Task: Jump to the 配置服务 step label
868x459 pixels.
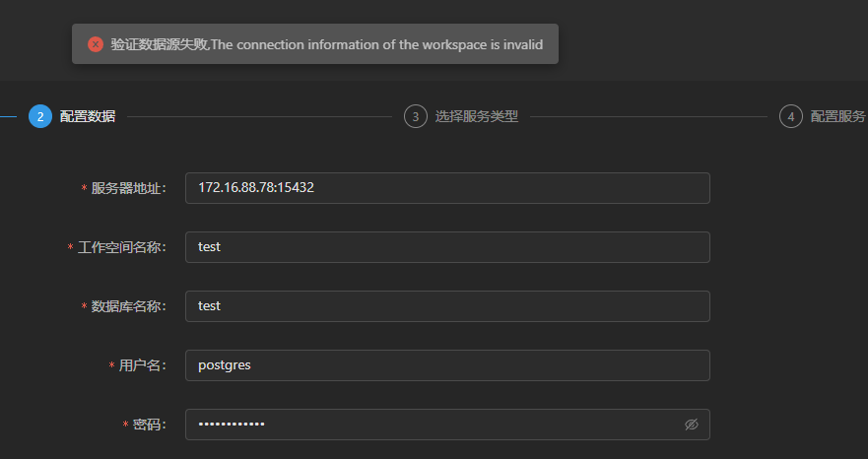Action: pos(837,116)
